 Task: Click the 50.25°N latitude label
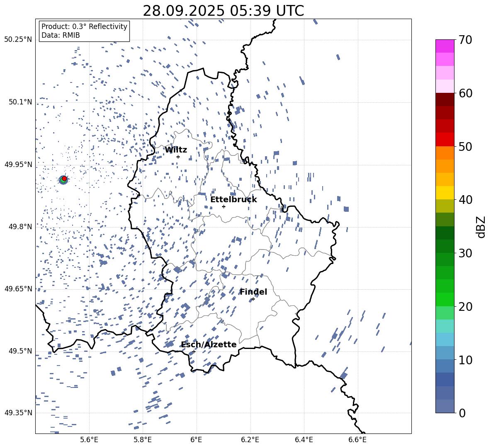point(18,40)
